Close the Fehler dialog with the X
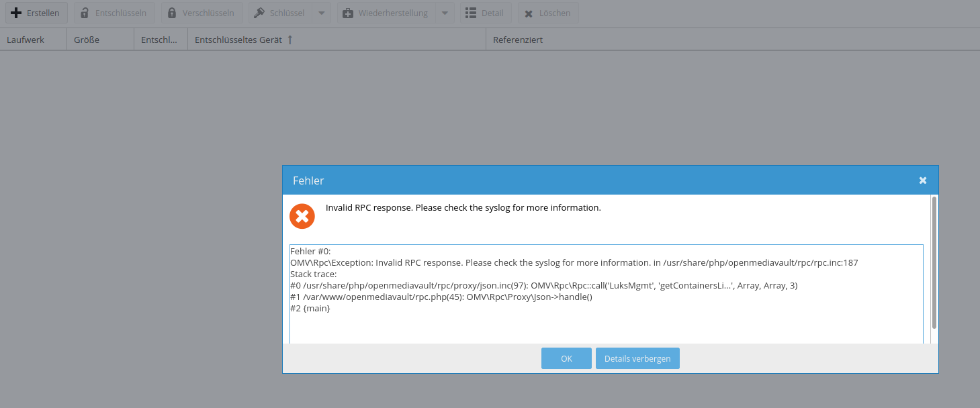This screenshot has width=980, height=408. click(922, 180)
